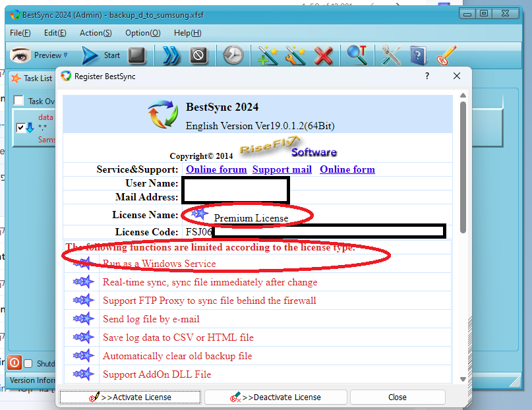Screen dimensions: 532x410
Task: Close the Register BestSync dialog with X
Action: click(457, 76)
